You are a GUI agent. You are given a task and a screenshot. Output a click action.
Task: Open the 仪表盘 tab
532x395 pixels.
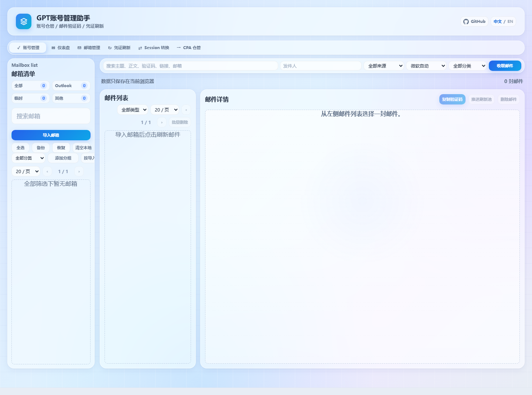click(x=61, y=48)
